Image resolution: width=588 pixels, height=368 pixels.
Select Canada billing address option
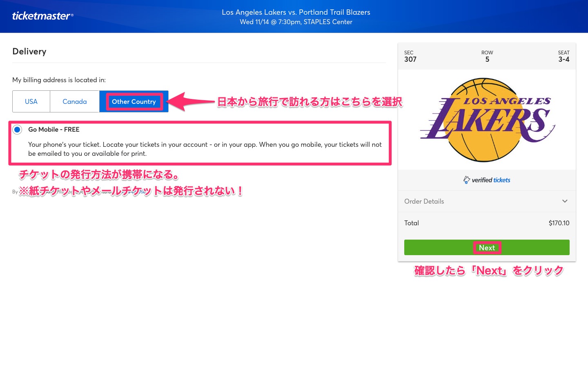click(x=75, y=101)
